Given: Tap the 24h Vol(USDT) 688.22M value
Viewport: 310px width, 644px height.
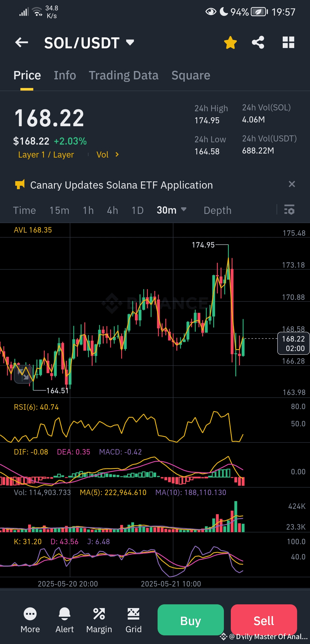Looking at the screenshot, I should [x=258, y=151].
